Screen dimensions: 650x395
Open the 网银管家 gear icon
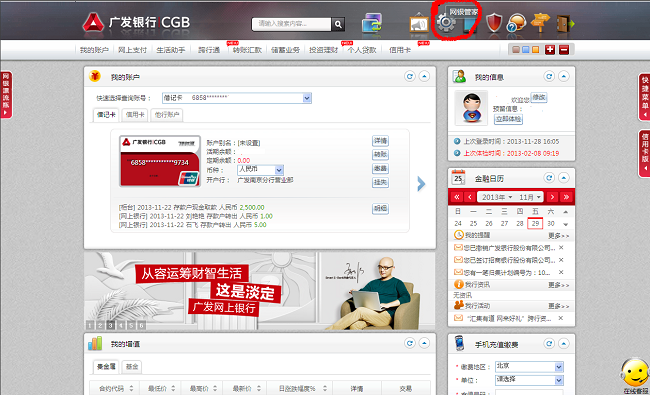tap(446, 22)
